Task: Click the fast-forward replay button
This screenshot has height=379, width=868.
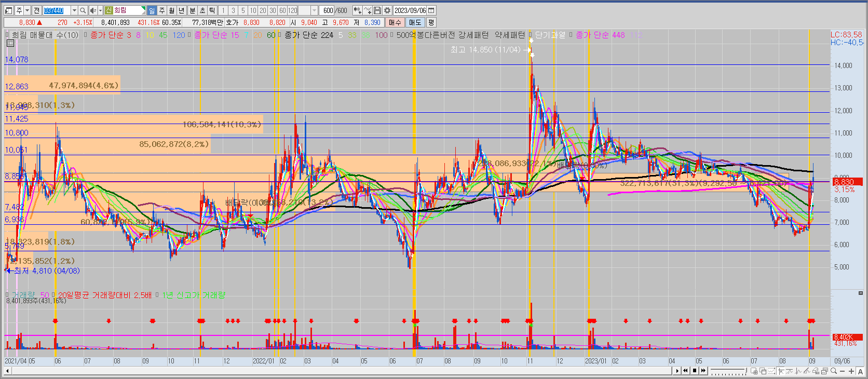Action: 703,371
